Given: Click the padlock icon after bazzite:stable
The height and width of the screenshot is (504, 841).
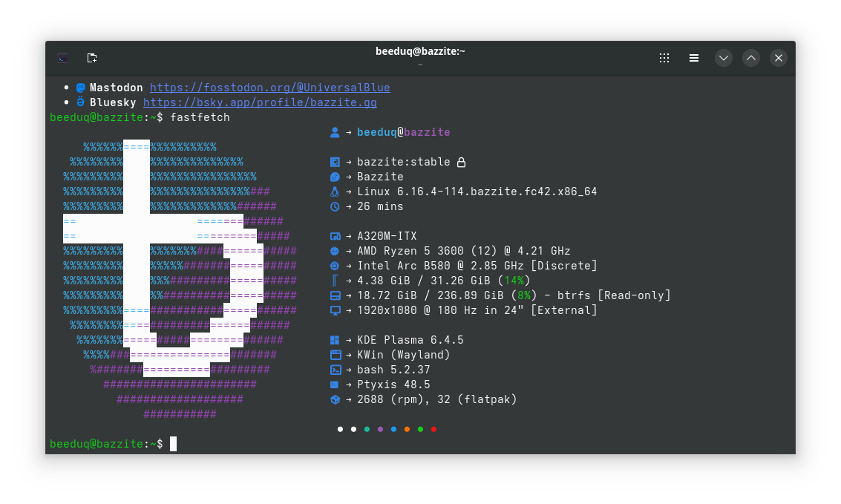Looking at the screenshot, I should 461,162.
